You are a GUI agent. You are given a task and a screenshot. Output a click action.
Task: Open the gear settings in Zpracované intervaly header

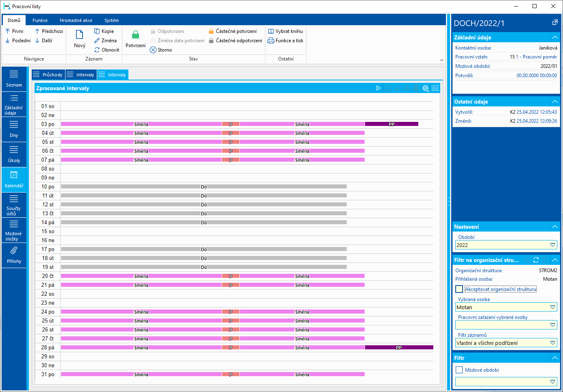[x=426, y=88]
